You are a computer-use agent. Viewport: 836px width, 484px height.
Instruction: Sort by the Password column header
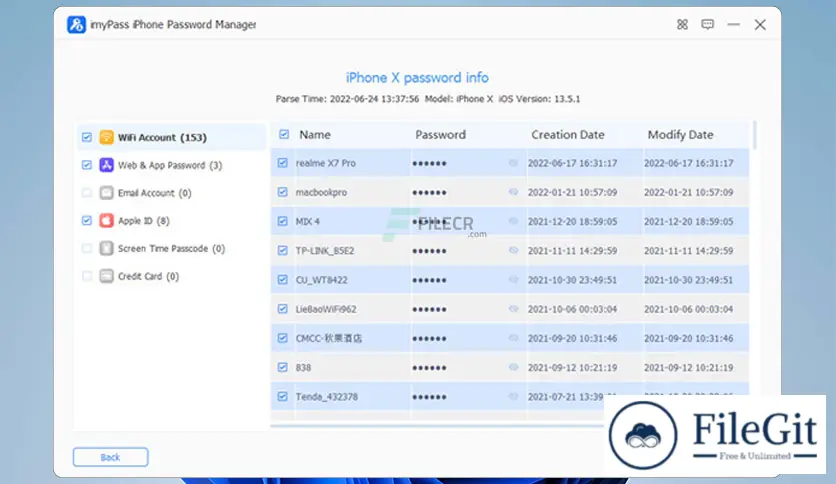point(440,135)
